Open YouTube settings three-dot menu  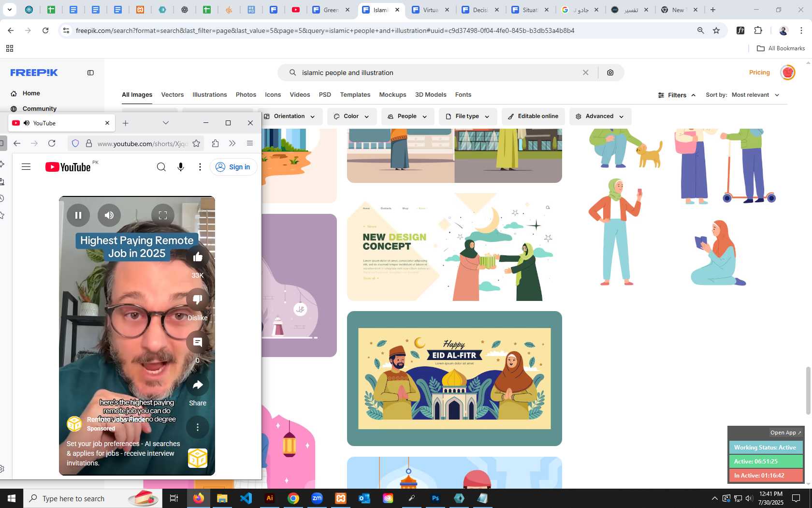[200, 167]
